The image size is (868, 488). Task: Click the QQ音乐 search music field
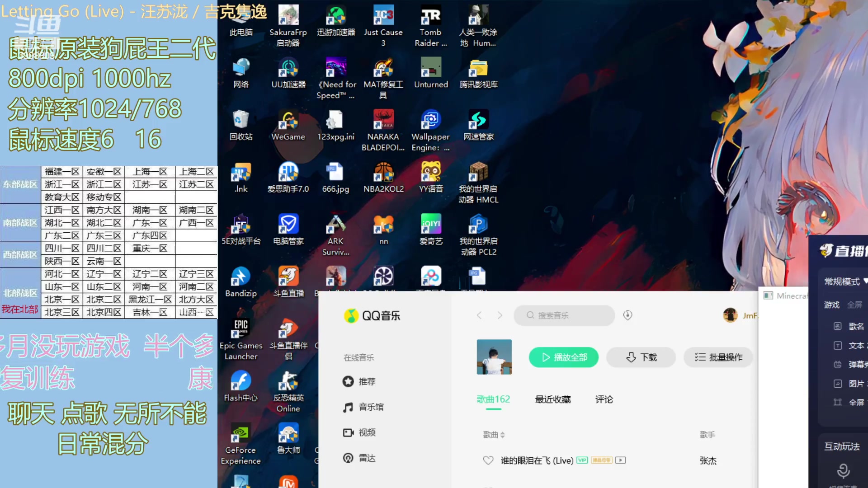(564, 315)
